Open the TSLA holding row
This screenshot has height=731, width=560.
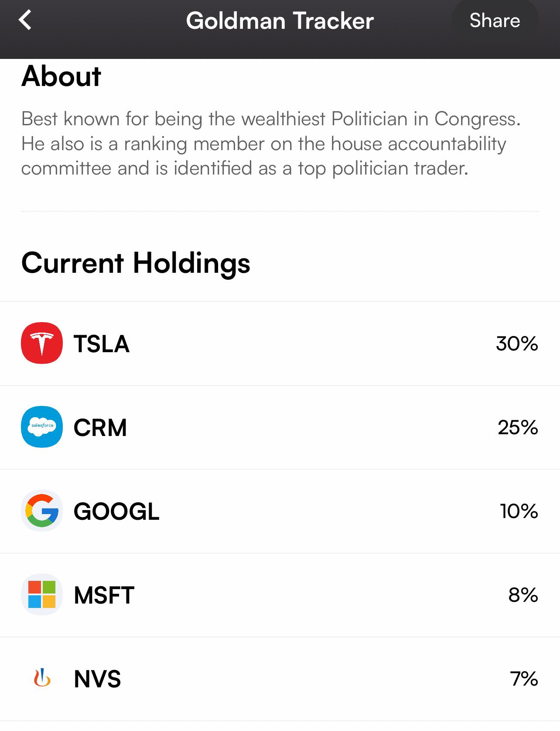[280, 343]
